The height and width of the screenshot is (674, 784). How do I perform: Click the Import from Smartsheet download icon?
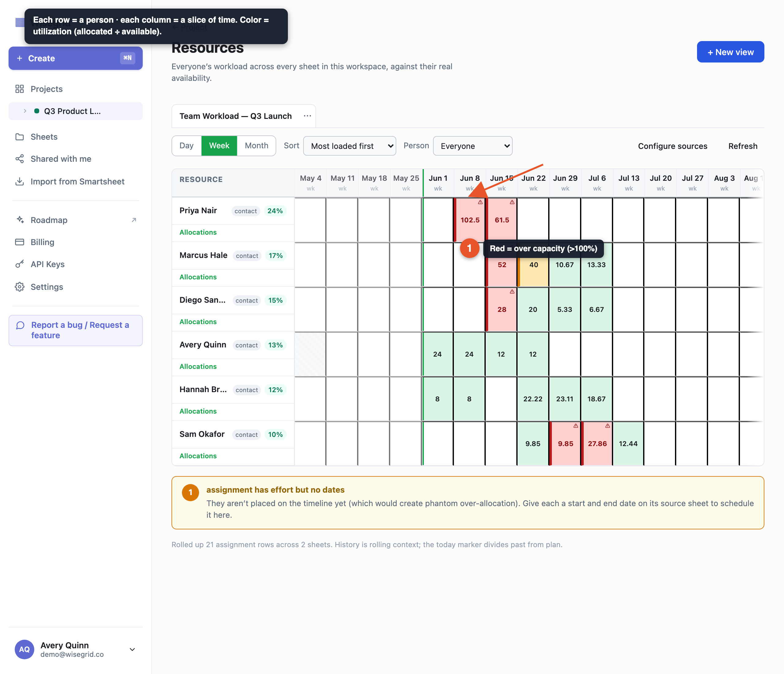click(20, 182)
